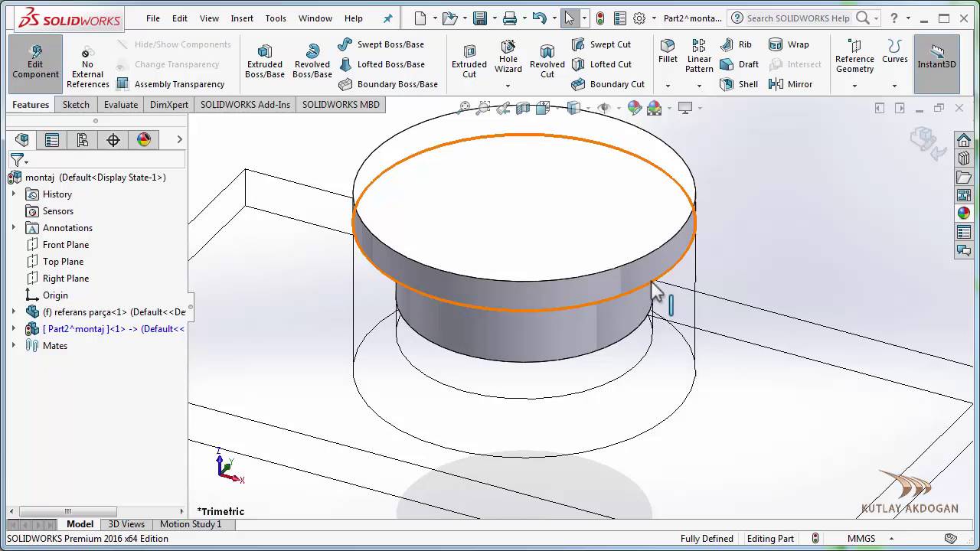Viewport: 980px width, 551px height.
Task: Select the Boundary Cut tool
Action: [608, 84]
